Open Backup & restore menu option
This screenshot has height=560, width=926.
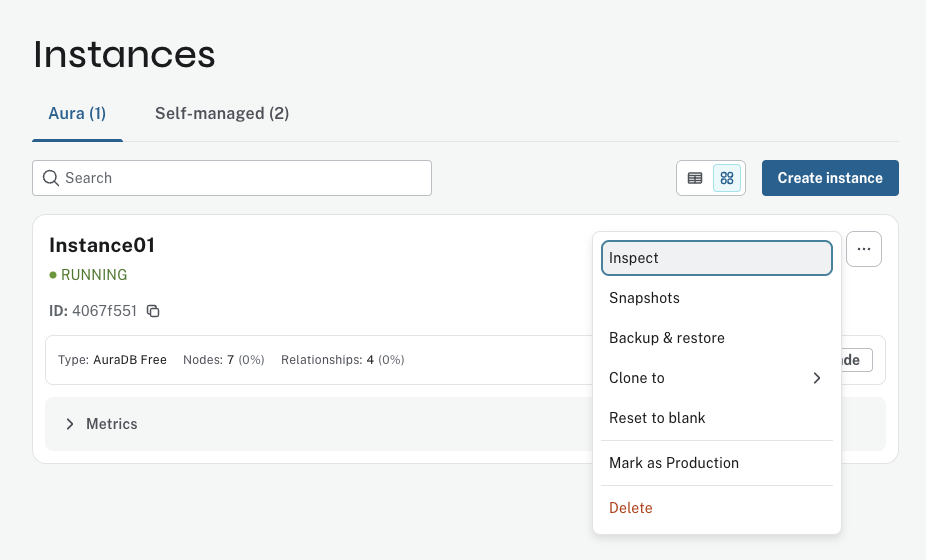click(x=666, y=338)
